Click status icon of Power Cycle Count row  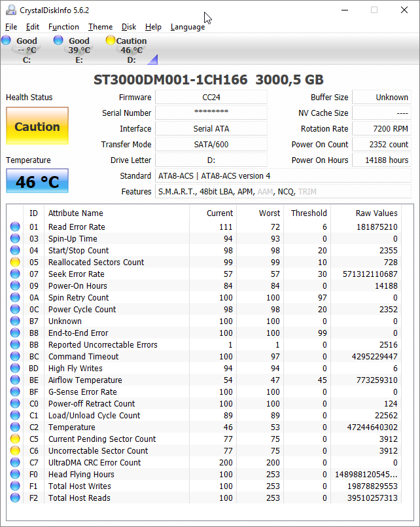coord(15,309)
